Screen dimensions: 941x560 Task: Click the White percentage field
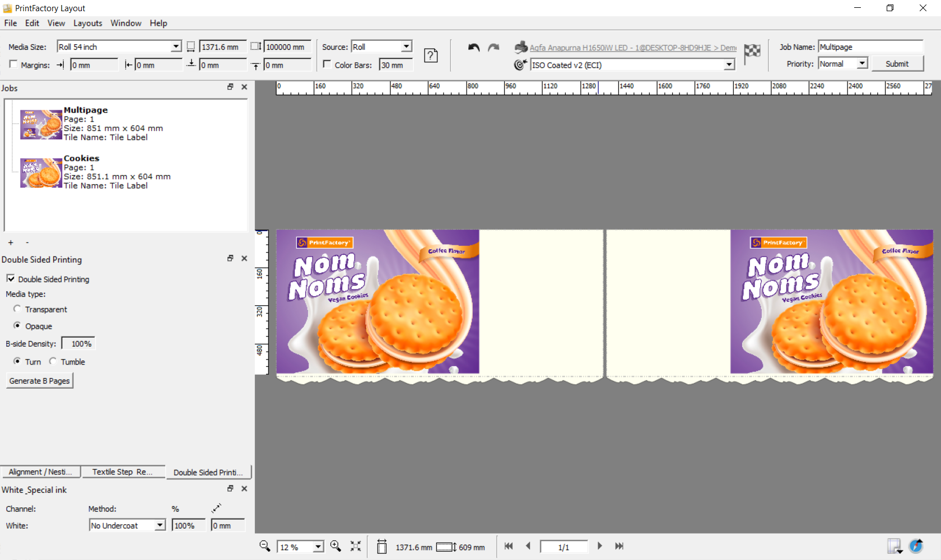tap(188, 525)
